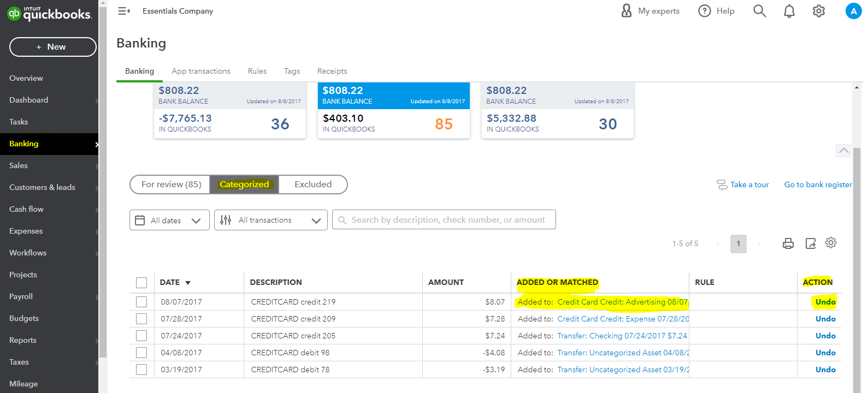
Task: Export the transactions list
Action: (811, 243)
